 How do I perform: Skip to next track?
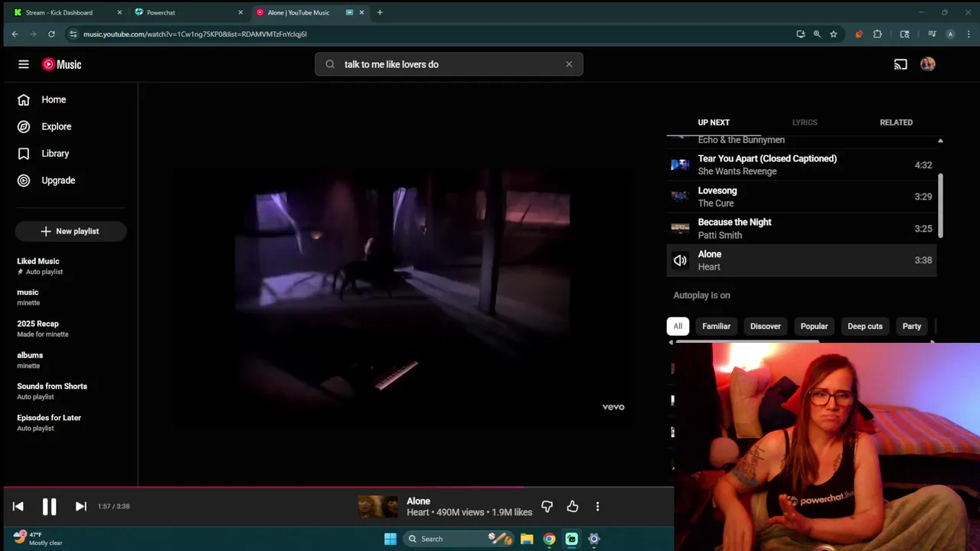(80, 506)
